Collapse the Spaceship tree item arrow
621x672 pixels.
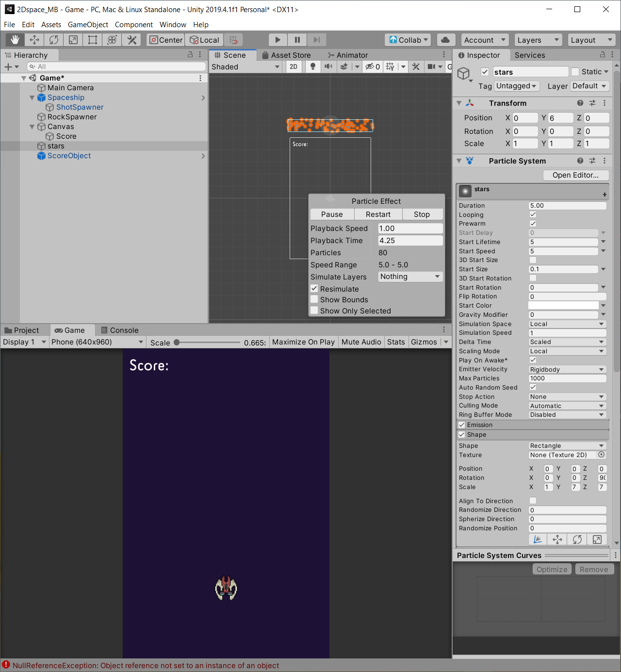coord(32,98)
